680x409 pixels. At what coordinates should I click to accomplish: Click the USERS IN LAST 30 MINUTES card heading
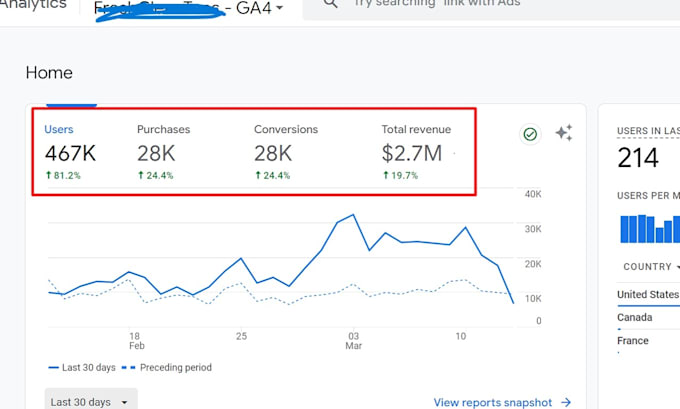(648, 131)
